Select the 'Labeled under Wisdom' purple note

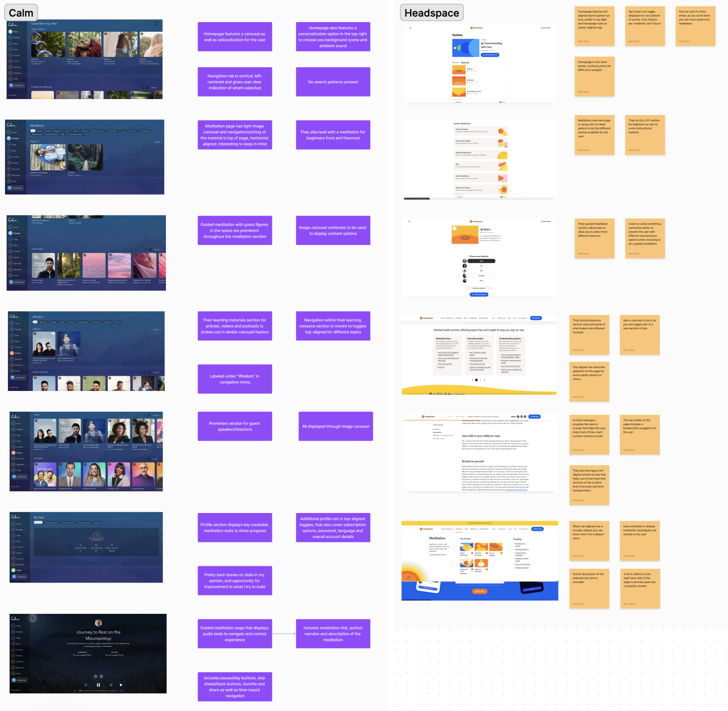[x=235, y=379]
